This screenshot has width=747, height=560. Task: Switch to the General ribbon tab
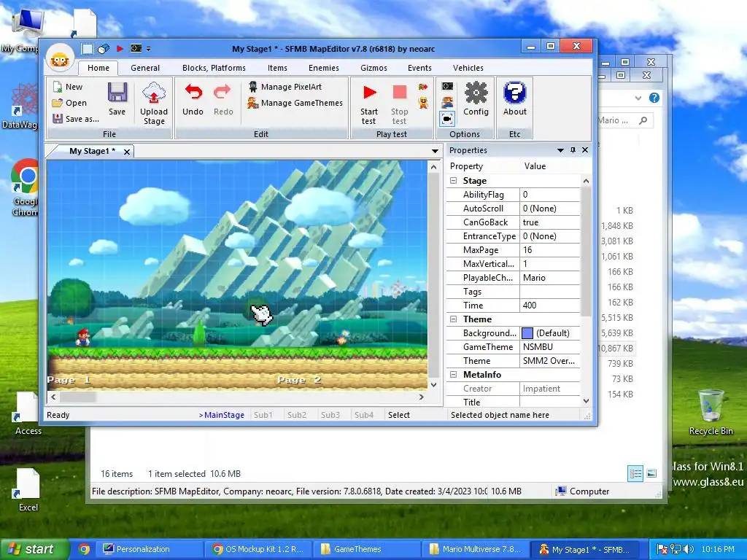click(x=145, y=68)
